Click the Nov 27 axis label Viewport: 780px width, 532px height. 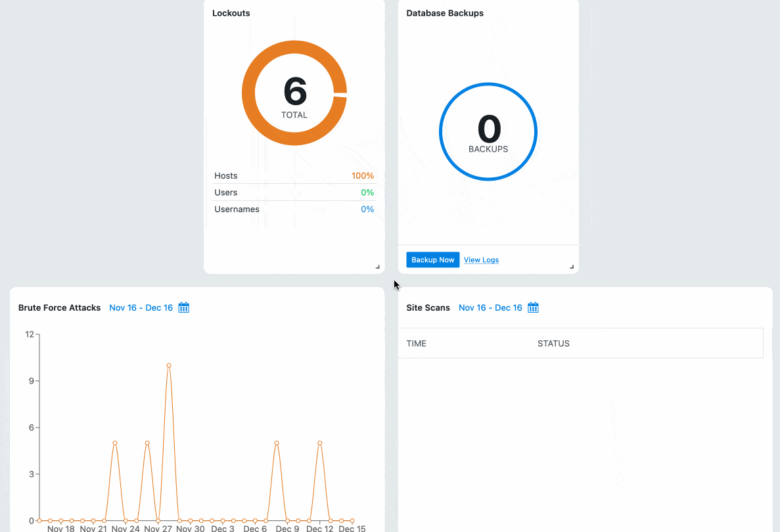point(158,529)
